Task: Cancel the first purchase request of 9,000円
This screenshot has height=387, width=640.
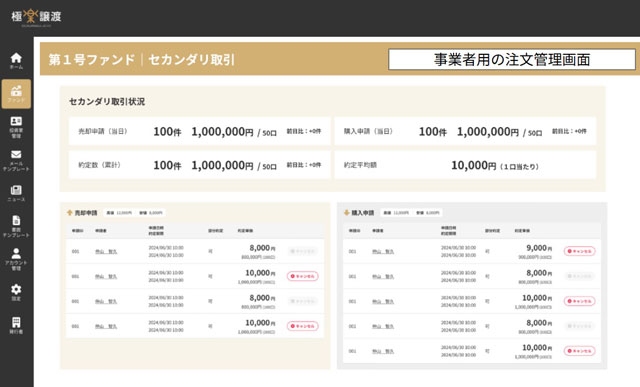Action: coord(580,251)
